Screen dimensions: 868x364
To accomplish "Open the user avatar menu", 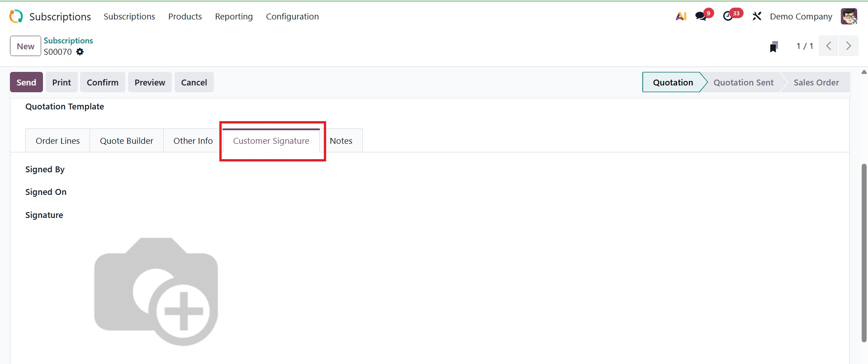I will click(x=849, y=16).
